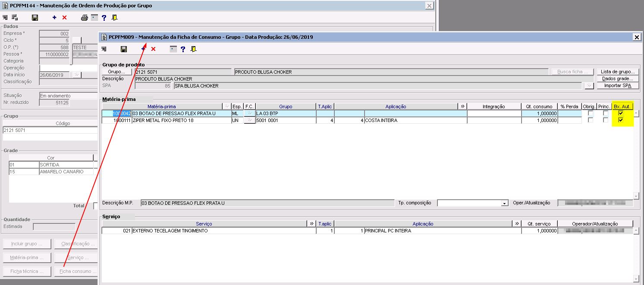Viewport: 644px width, 285px height.
Task: Click the T.Aplic column header in Matéria-prima grid
Action: pos(325,106)
